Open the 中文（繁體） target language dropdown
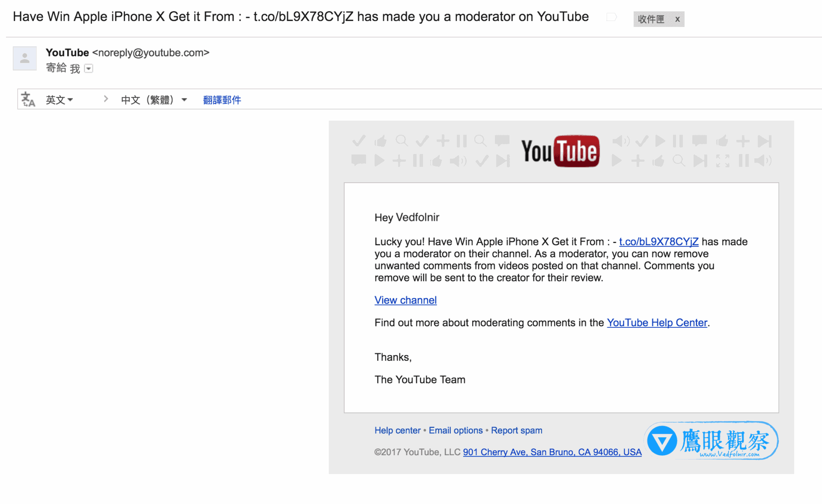Viewport: 822px width, 504px height. (x=154, y=100)
